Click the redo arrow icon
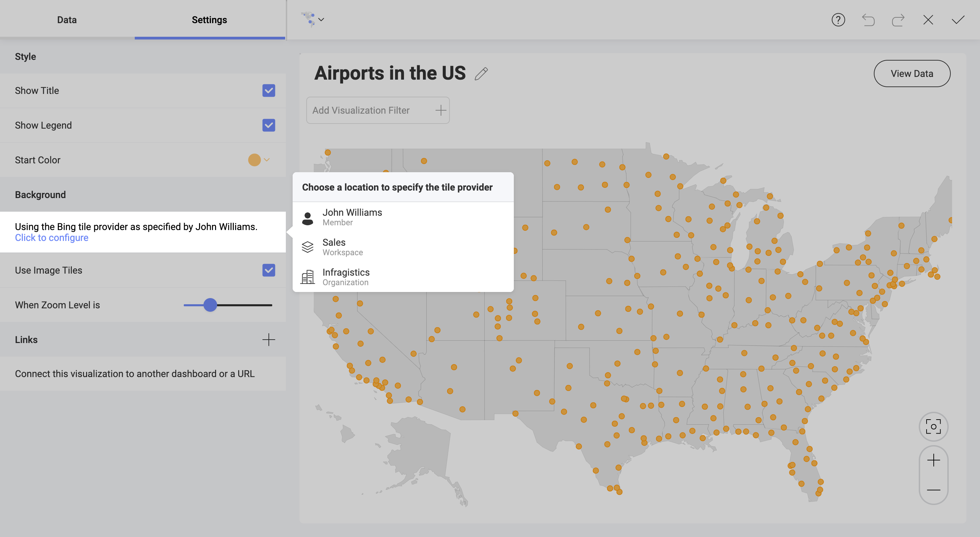The width and height of the screenshot is (980, 537). [x=898, y=20]
